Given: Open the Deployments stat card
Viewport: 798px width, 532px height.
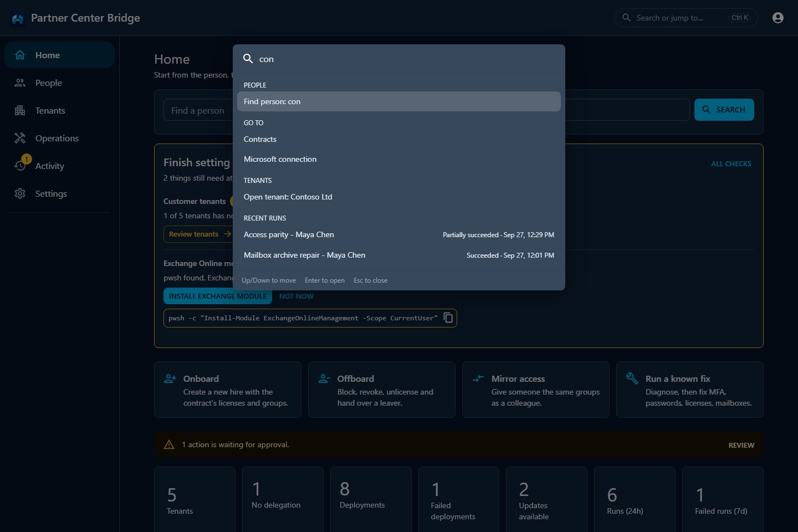Looking at the screenshot, I should (371, 499).
